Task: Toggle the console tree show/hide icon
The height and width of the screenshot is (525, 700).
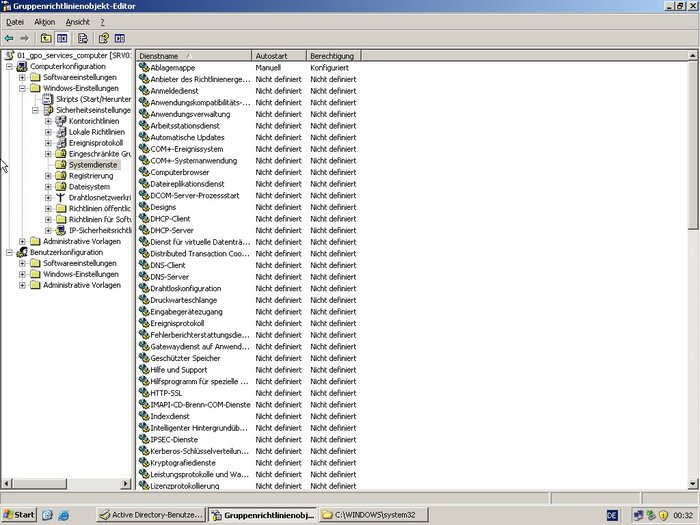Action: (62, 38)
